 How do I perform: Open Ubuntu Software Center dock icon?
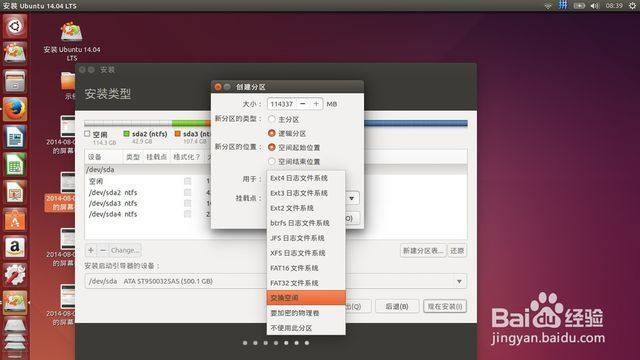[x=15, y=220]
